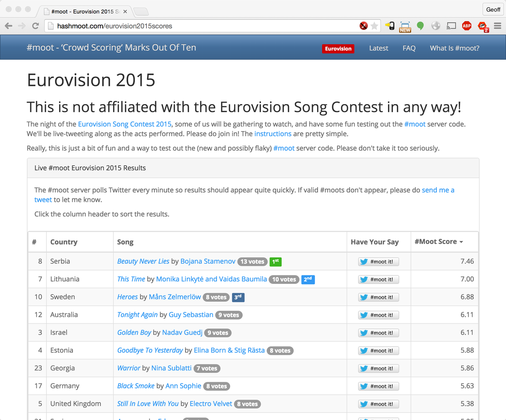Reload the page with refresh icon
The image size is (506, 420).
coord(35,26)
